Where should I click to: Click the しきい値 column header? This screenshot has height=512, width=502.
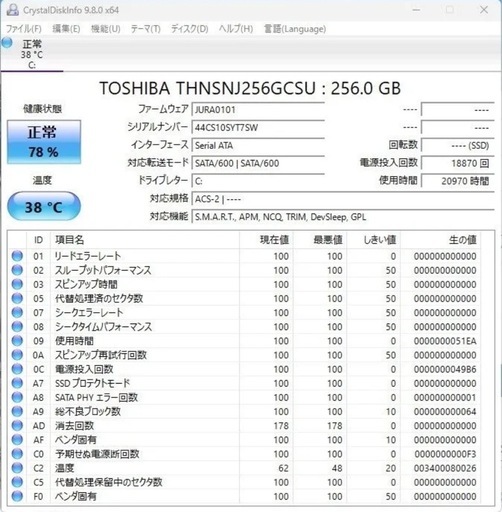click(x=373, y=240)
